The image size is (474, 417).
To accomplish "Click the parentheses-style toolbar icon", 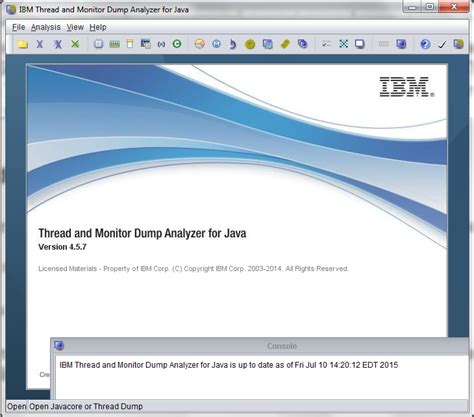I will 161,44.
